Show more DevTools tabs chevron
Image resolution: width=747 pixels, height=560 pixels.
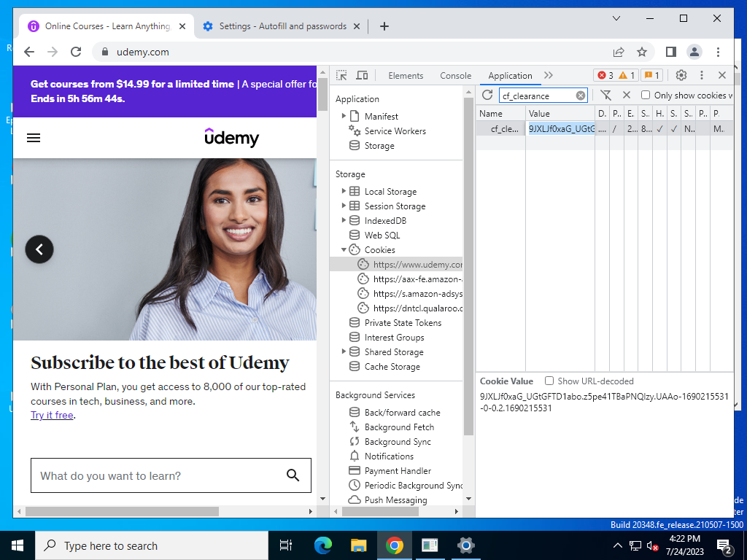[549, 75]
